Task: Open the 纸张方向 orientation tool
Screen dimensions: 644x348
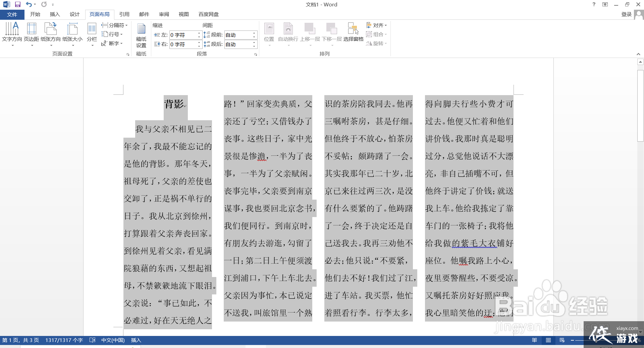Action: click(x=51, y=34)
